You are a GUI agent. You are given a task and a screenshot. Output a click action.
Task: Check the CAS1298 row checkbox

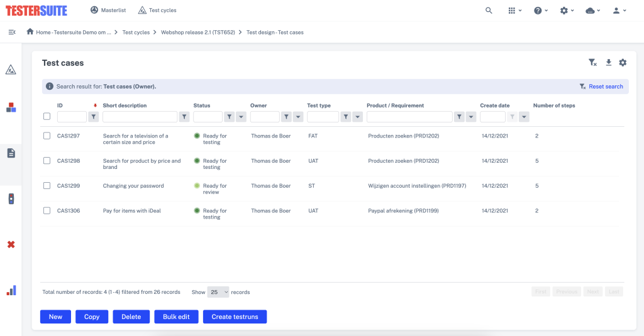(47, 161)
